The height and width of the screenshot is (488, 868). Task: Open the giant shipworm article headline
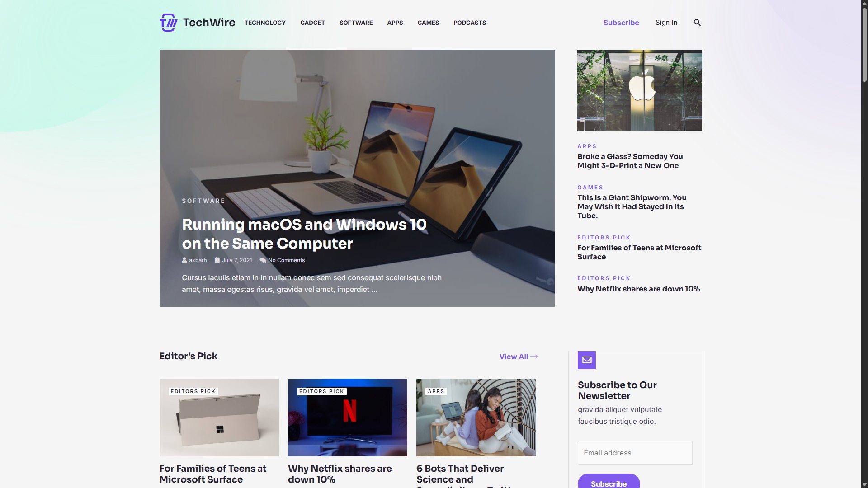[x=632, y=206]
